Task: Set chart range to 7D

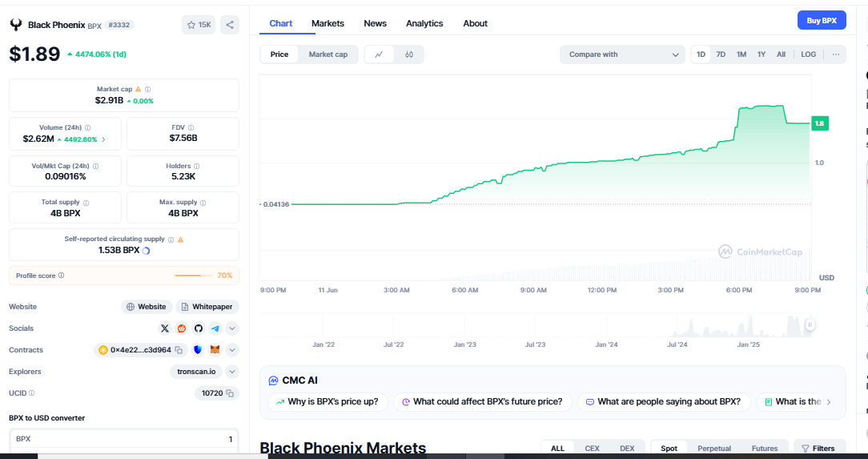Action: [x=721, y=54]
